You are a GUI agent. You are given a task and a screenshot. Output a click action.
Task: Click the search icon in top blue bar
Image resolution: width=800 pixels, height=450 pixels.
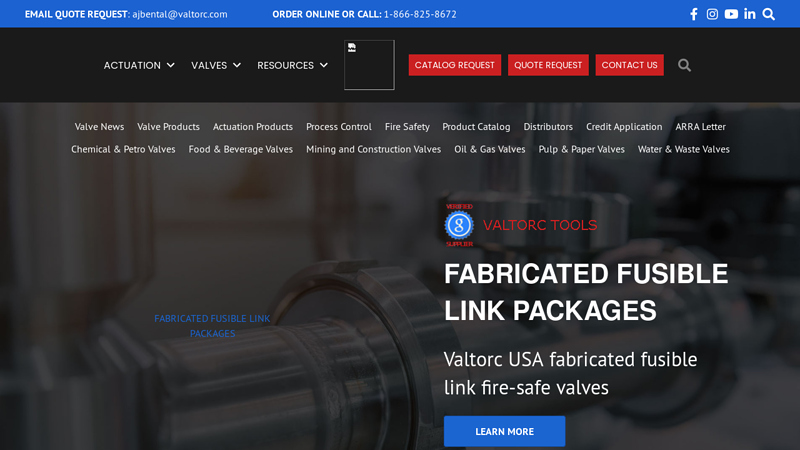pos(768,14)
